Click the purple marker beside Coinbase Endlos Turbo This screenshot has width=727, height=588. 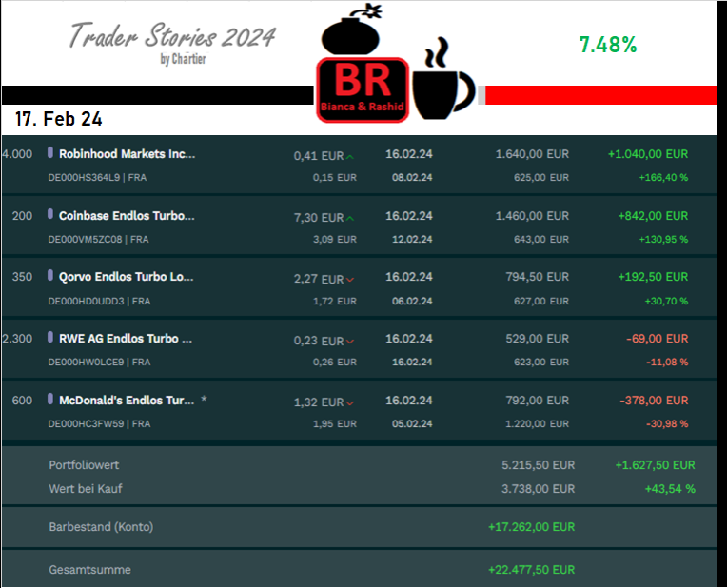[x=50, y=214]
